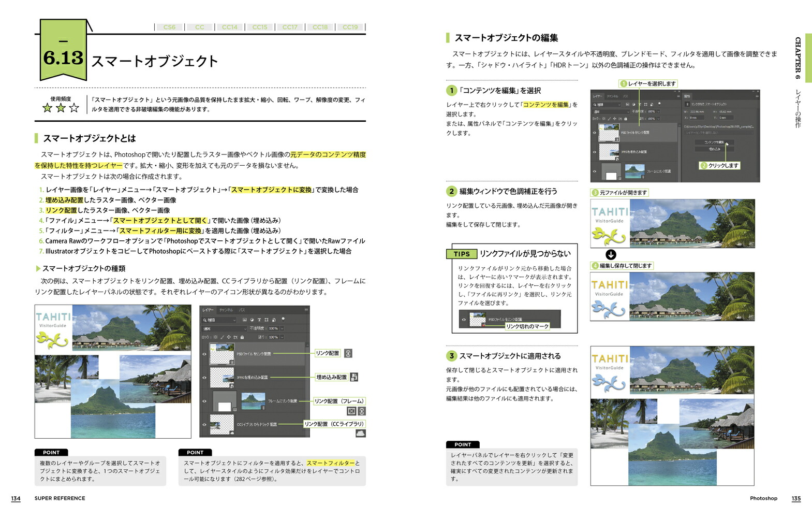The image size is (812, 518).
Task: Open Properties panel menu icon
Action: [x=757, y=96]
